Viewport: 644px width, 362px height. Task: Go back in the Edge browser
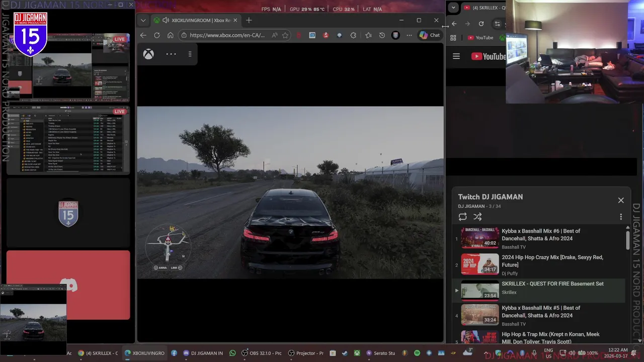tap(143, 35)
